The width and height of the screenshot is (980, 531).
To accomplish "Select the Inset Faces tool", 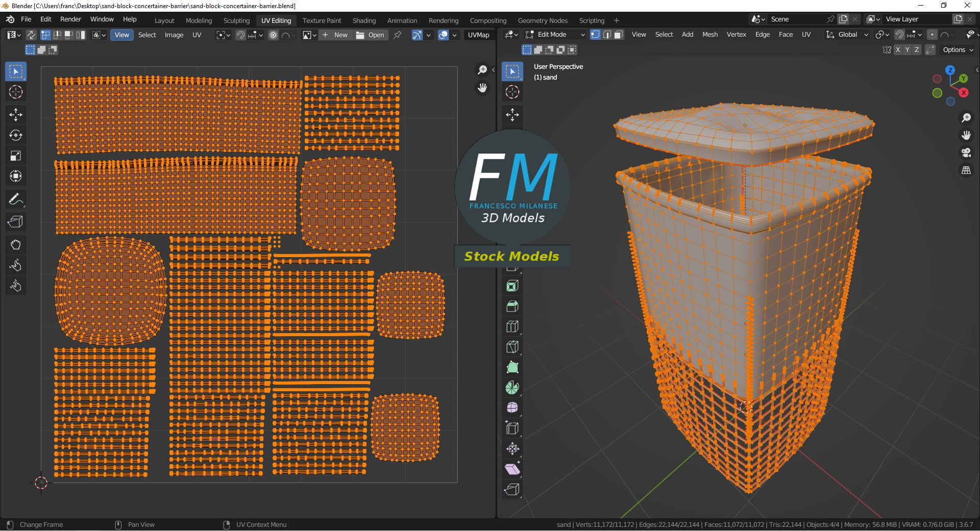I will tap(512, 287).
